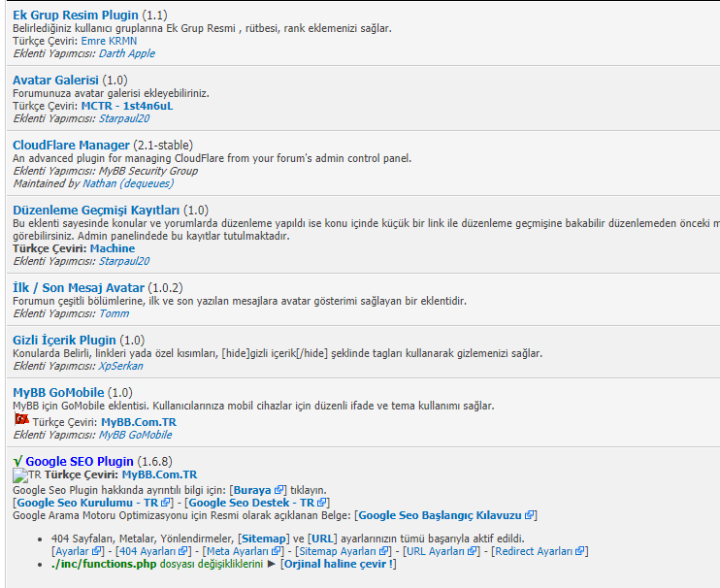720x588 pixels.
Task: Visit the XpSerkan author link
Action: (120, 367)
